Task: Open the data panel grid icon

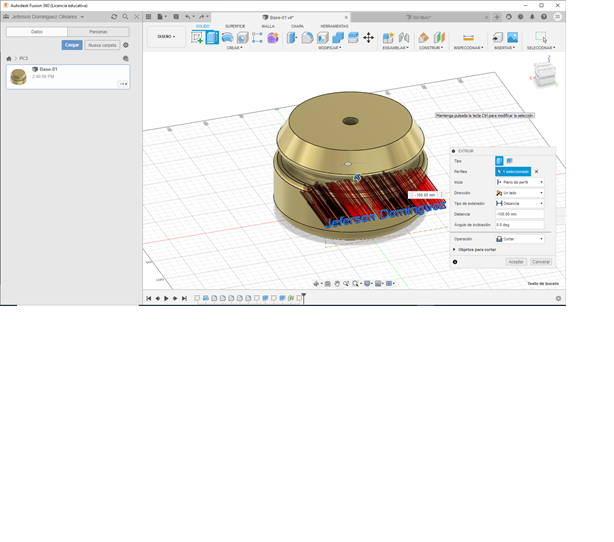Action: click(148, 16)
